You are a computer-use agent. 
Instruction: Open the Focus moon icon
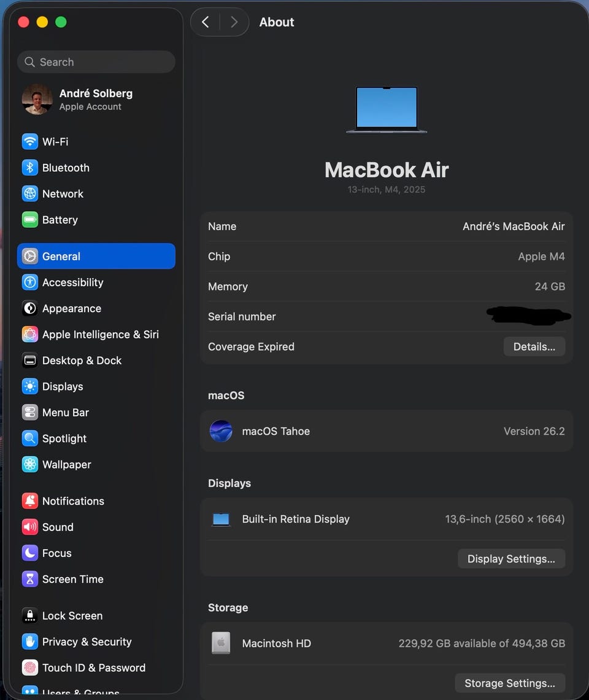30,553
